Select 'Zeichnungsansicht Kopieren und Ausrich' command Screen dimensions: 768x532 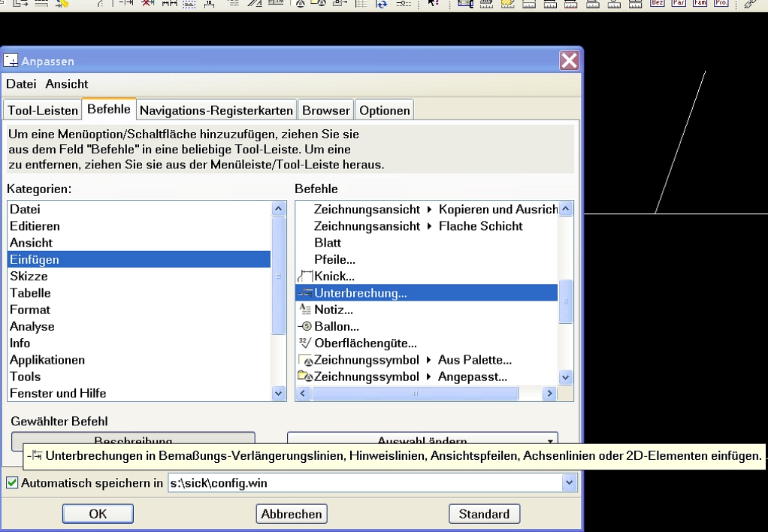click(427, 209)
